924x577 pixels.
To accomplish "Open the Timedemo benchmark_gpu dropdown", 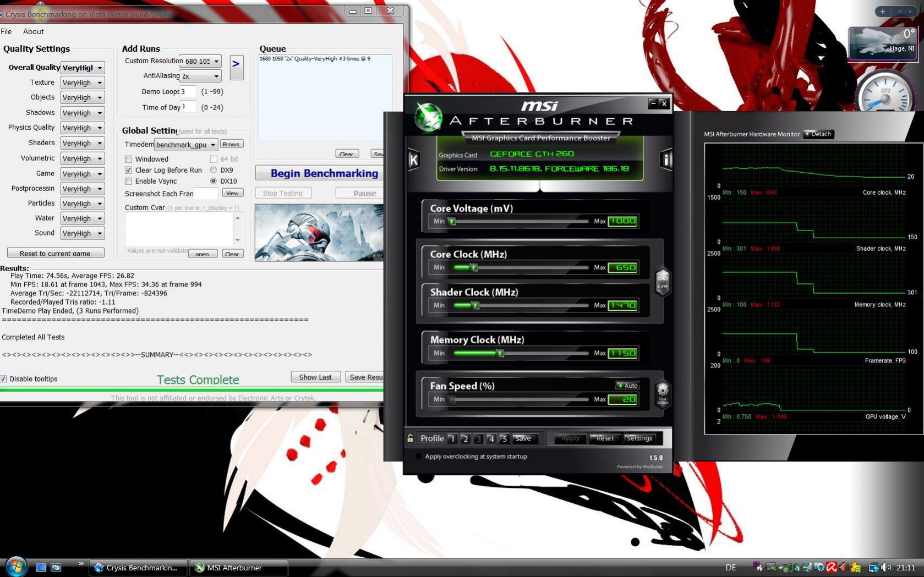I will pyautogui.click(x=186, y=145).
